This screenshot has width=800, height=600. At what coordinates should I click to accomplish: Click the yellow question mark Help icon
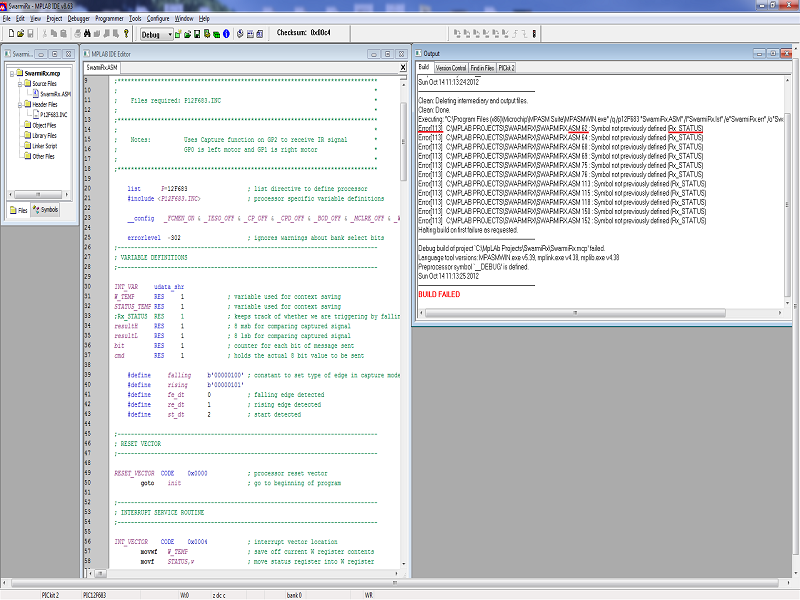126,34
